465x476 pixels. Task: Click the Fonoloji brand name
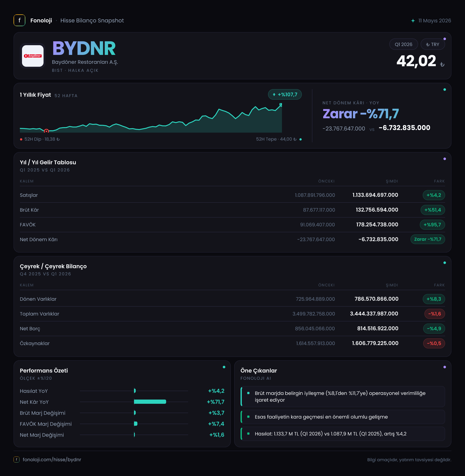41,20
